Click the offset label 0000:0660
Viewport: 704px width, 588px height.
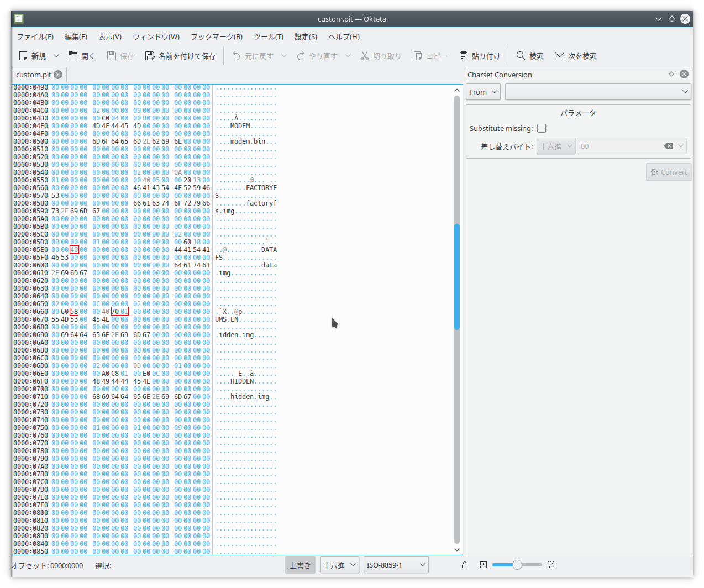(x=30, y=312)
